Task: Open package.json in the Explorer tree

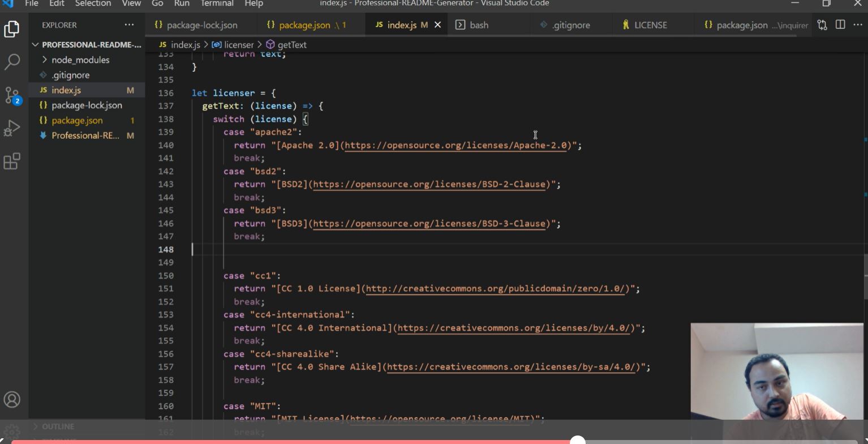Action: (x=88, y=121)
